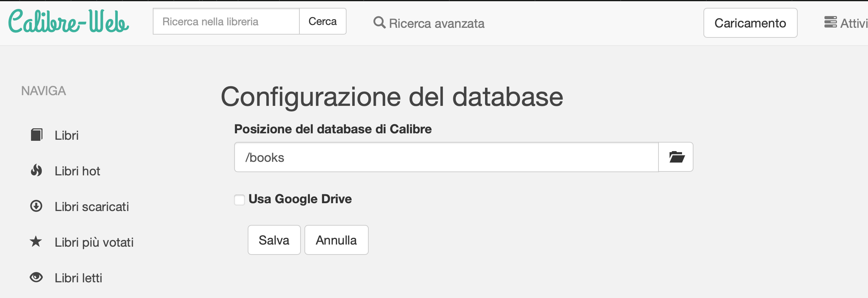Click the Caricamento upload button
Image resolution: width=868 pixels, height=298 pixels.
pyautogui.click(x=750, y=23)
